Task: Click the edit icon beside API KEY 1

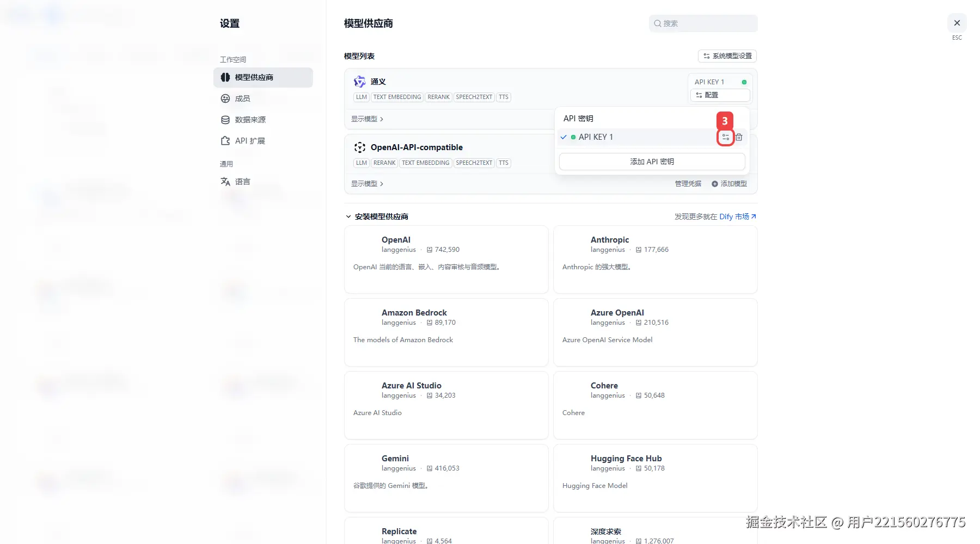Action: tap(725, 137)
